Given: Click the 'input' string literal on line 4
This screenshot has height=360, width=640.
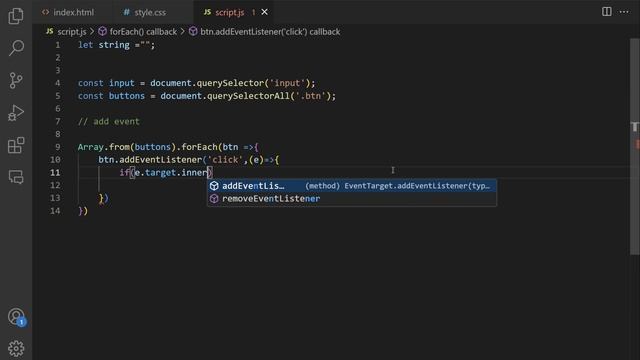Looking at the screenshot, I should pyautogui.click(x=287, y=83).
